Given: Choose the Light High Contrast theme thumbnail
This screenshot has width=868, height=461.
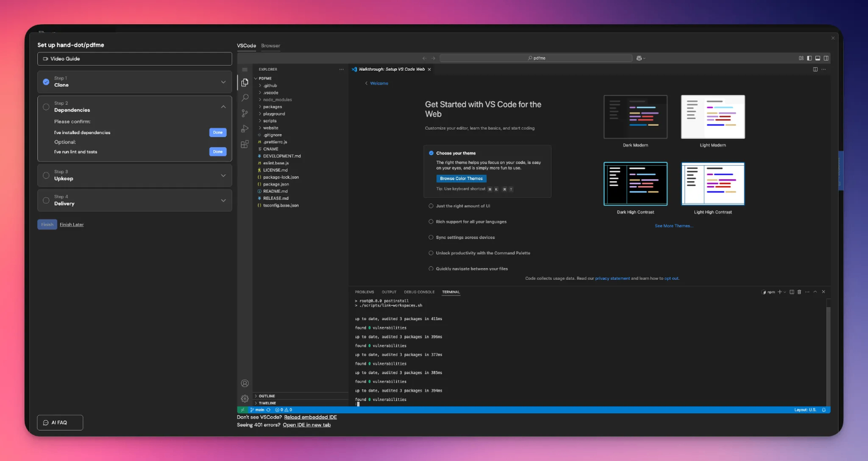Looking at the screenshot, I should pos(713,184).
